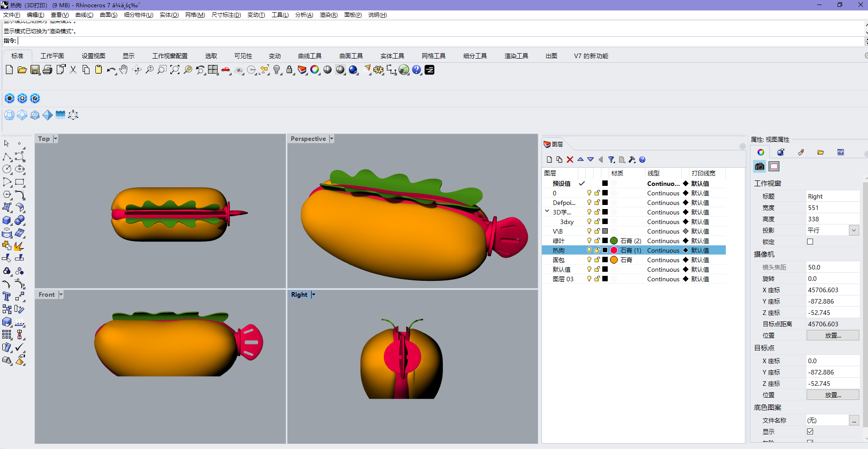Screen dimensions: 868x449
Task: Open the 实体(O) menu
Action: [169, 15]
